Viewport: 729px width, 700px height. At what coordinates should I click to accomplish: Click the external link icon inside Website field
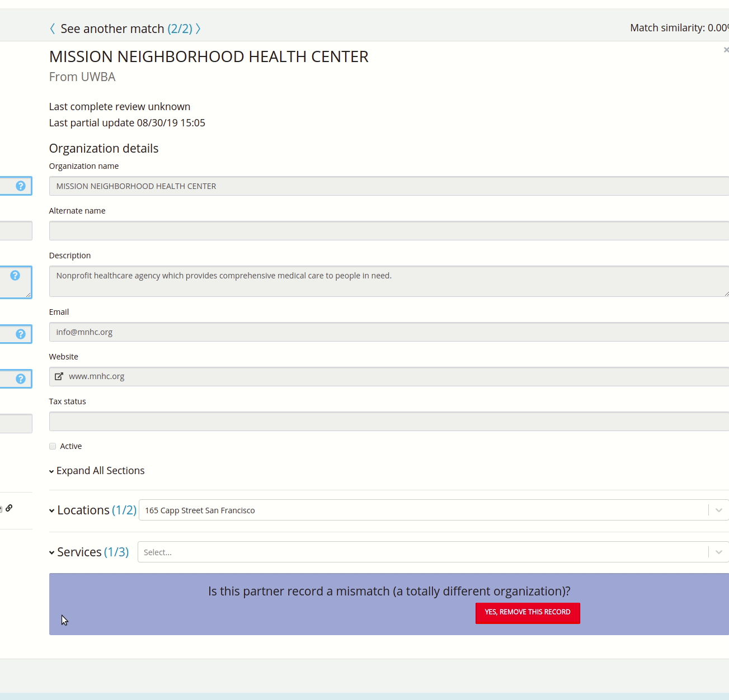click(x=59, y=376)
